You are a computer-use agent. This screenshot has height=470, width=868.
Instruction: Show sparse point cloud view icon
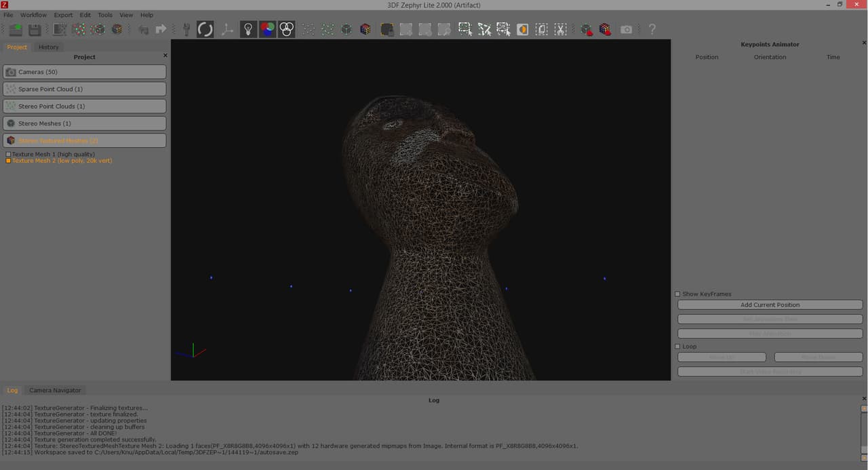pos(309,30)
